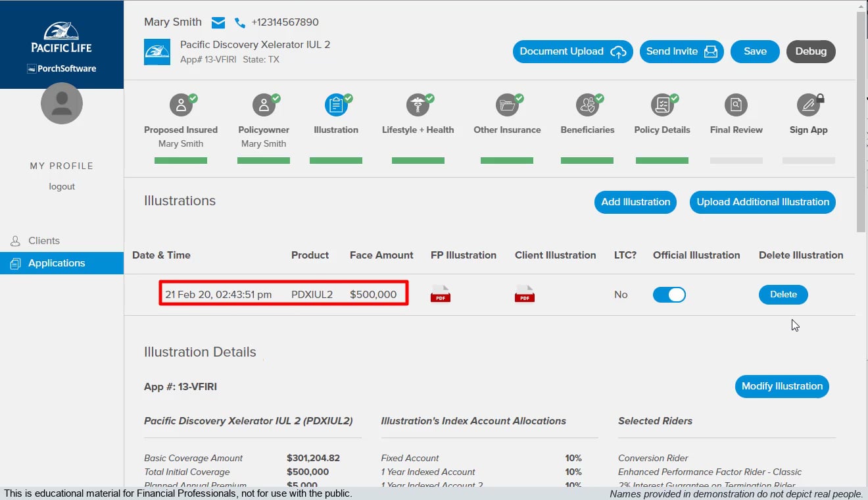Click the Date & Time column header

[161, 255]
